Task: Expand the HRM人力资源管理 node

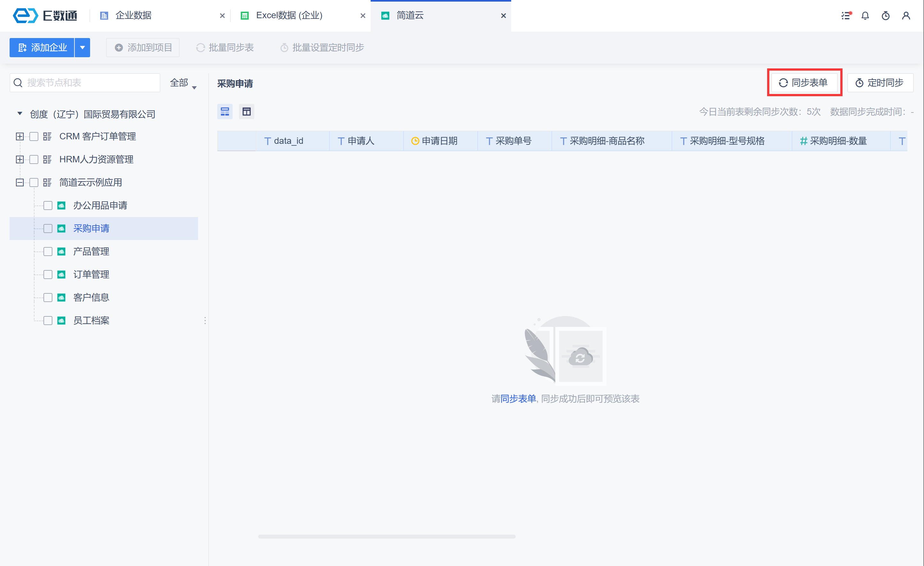Action: [x=20, y=160]
